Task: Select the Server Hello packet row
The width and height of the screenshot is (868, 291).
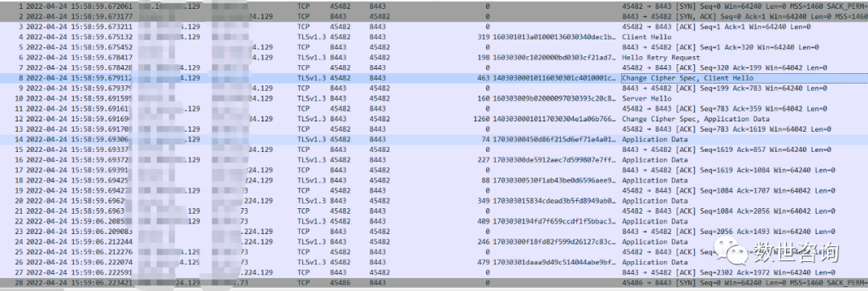Action: pyautogui.click(x=434, y=99)
